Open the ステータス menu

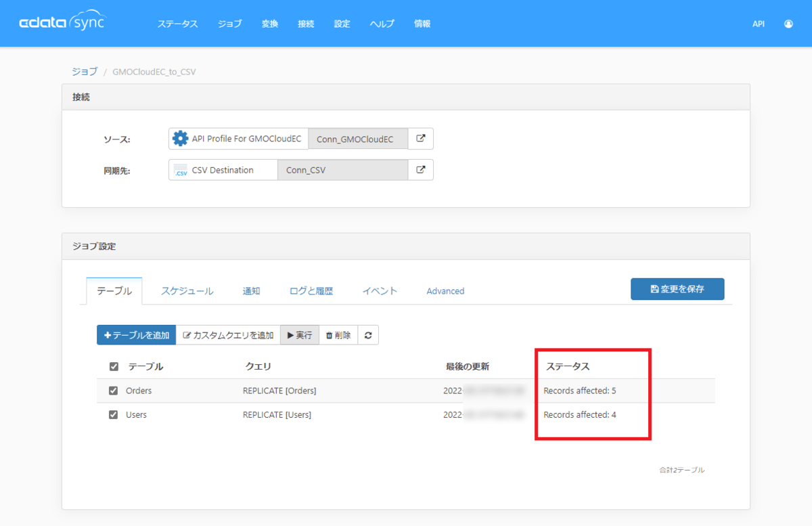point(178,24)
